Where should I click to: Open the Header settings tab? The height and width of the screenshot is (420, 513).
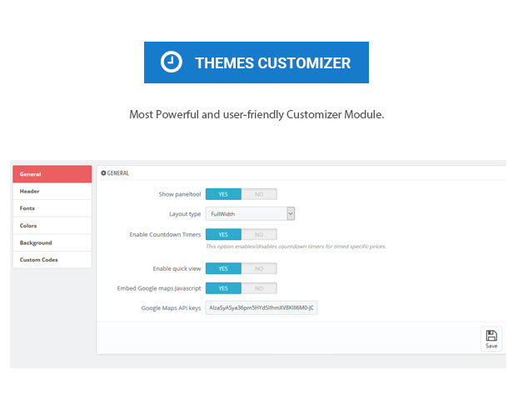pos(52,191)
